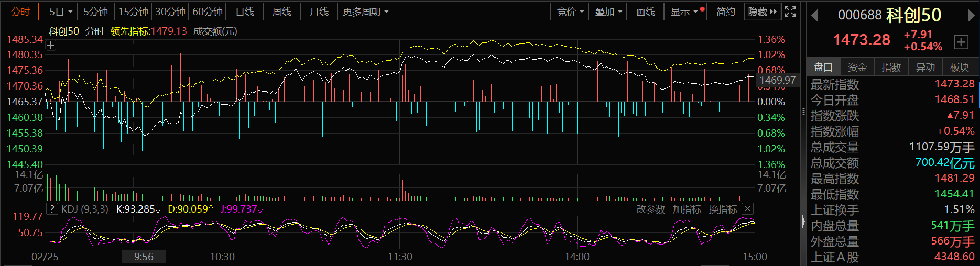Image resolution: width=980 pixels, height=266 pixels.
Task: Toggle 简约 simple display mode
Action: (725, 12)
